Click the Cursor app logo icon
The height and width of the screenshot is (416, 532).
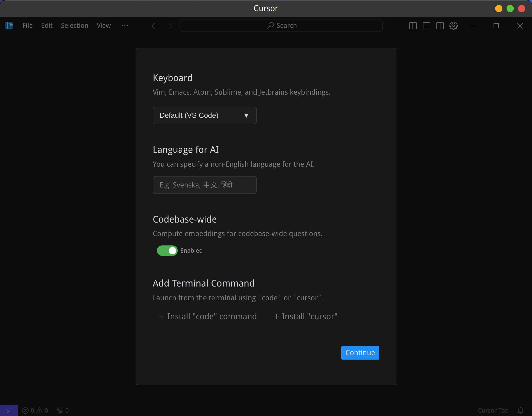pos(9,26)
